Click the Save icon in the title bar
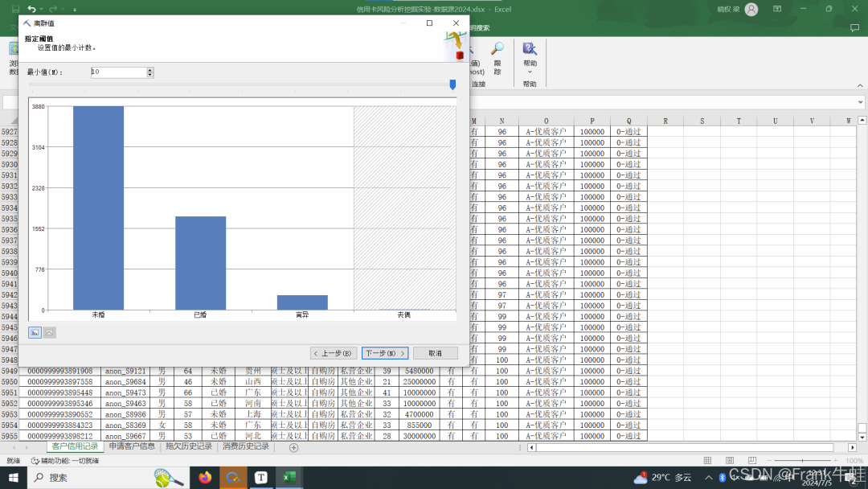 tap(15, 9)
